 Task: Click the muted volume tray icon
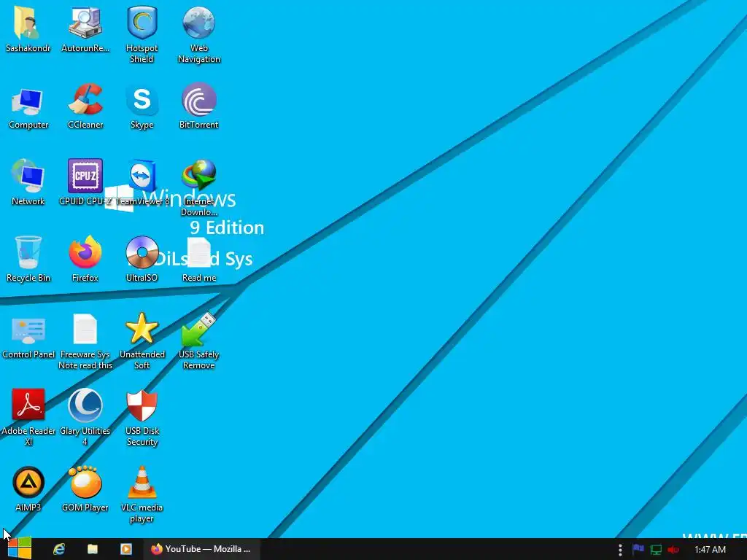coord(673,550)
